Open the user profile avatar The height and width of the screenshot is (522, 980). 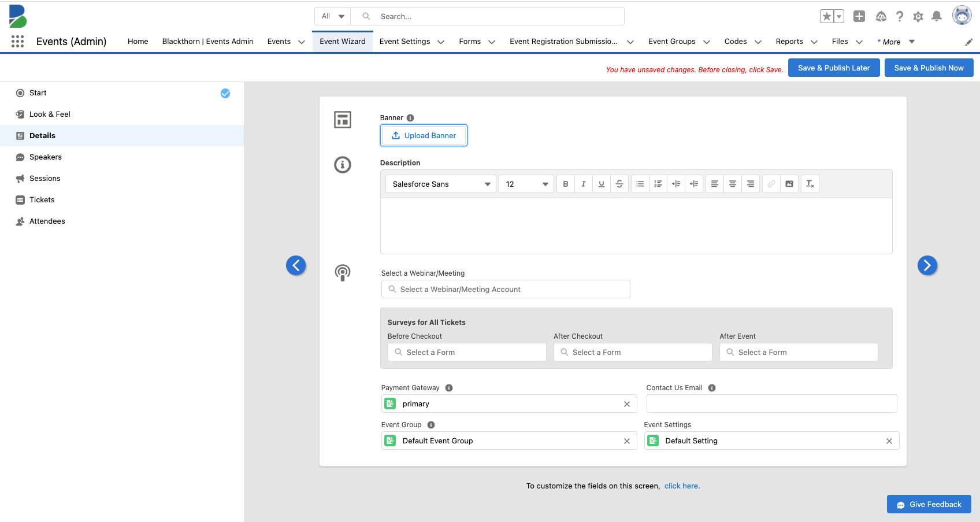[x=962, y=16]
